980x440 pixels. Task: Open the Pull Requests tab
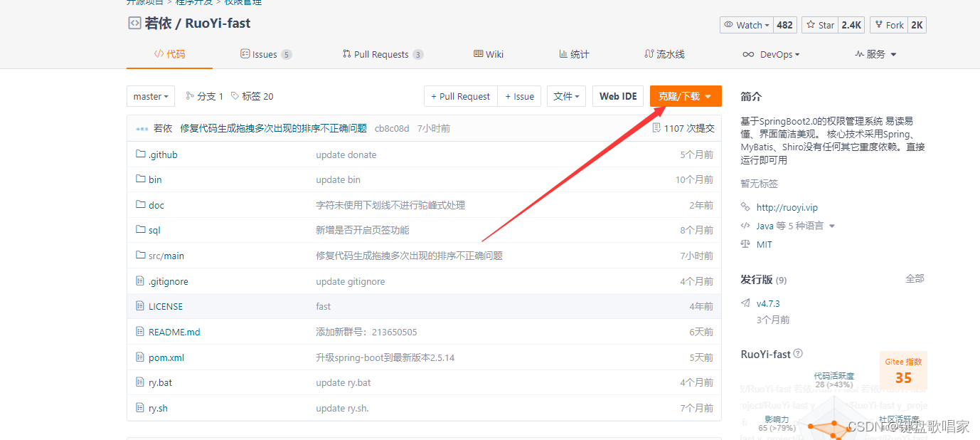click(383, 54)
